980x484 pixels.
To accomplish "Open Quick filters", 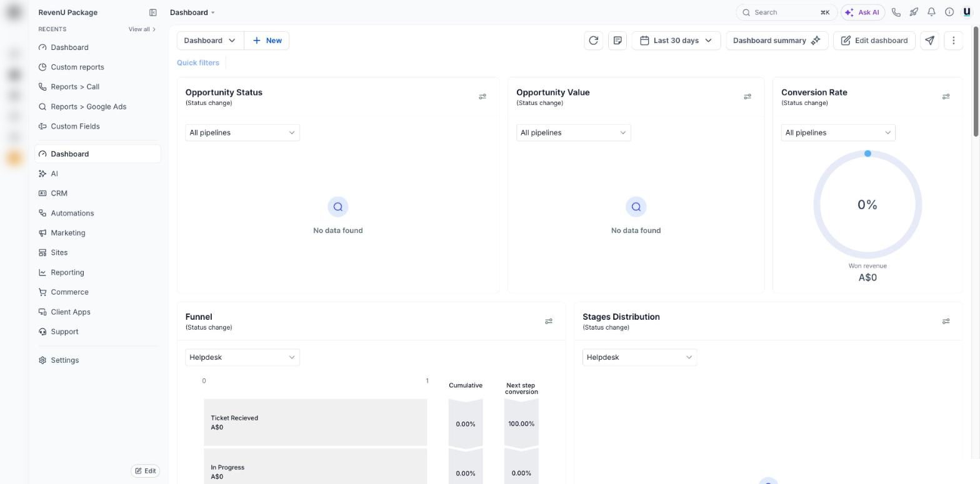I will click(198, 62).
